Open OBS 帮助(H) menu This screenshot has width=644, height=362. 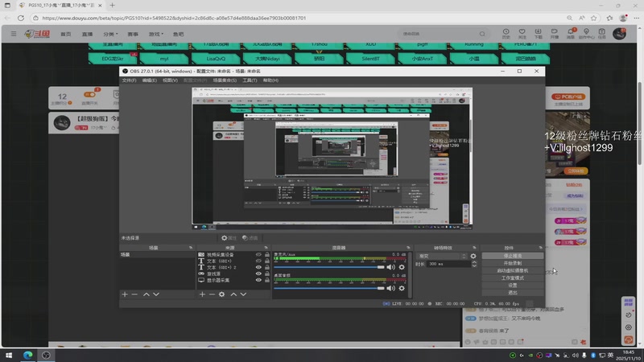tap(270, 80)
